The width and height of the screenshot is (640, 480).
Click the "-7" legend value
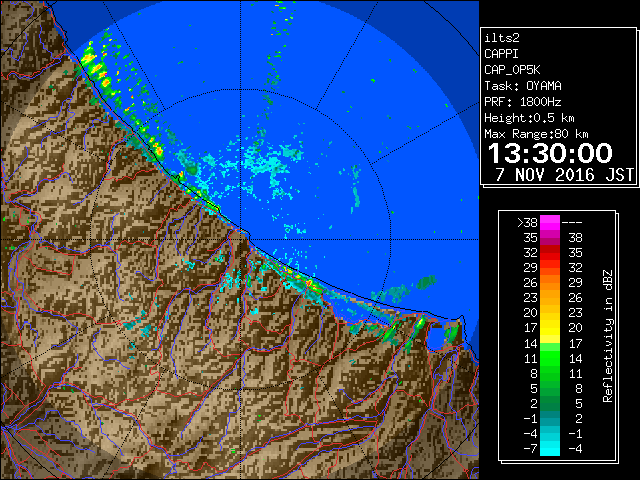pyautogui.click(x=530, y=449)
